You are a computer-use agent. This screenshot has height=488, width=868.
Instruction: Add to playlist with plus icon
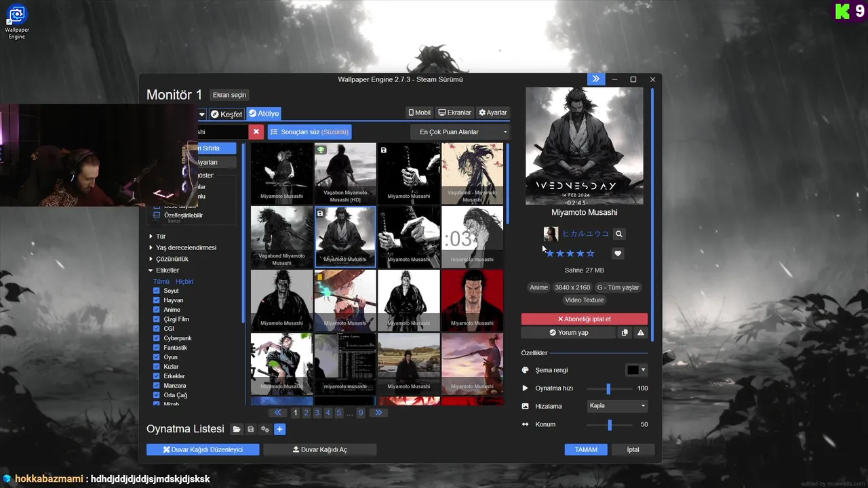(279, 429)
